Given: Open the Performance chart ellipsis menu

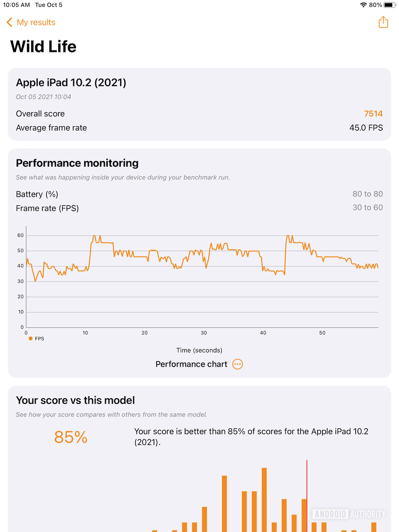Looking at the screenshot, I should coord(237,364).
